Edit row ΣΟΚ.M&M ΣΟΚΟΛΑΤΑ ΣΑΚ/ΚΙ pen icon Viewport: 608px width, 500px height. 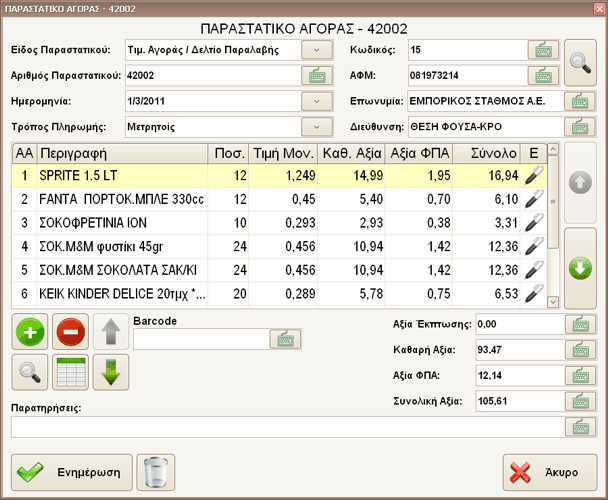point(534,270)
